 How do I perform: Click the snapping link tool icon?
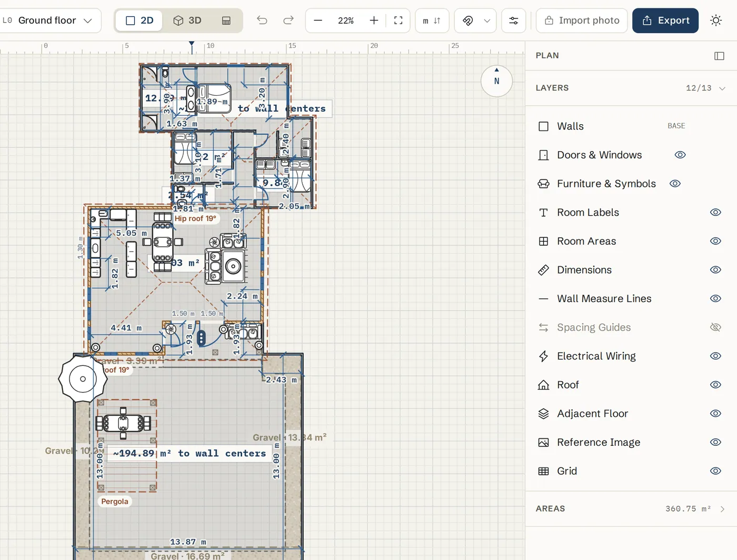(468, 21)
